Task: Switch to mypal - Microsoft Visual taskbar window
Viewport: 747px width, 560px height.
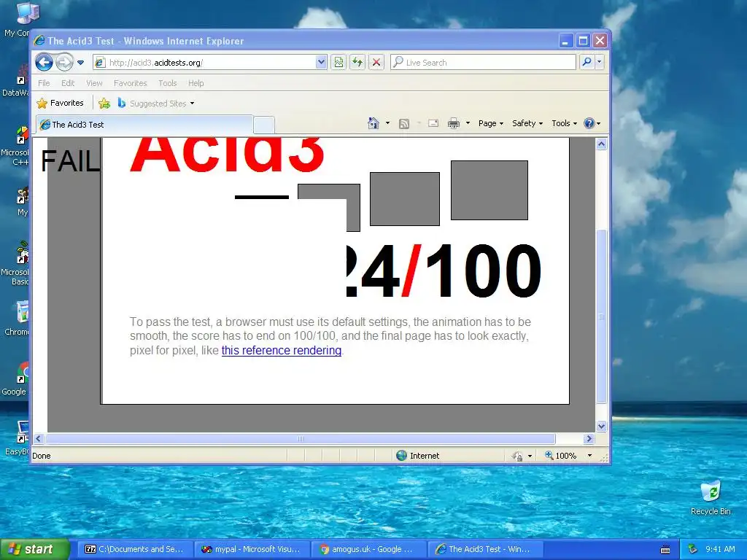Action: click(x=252, y=549)
